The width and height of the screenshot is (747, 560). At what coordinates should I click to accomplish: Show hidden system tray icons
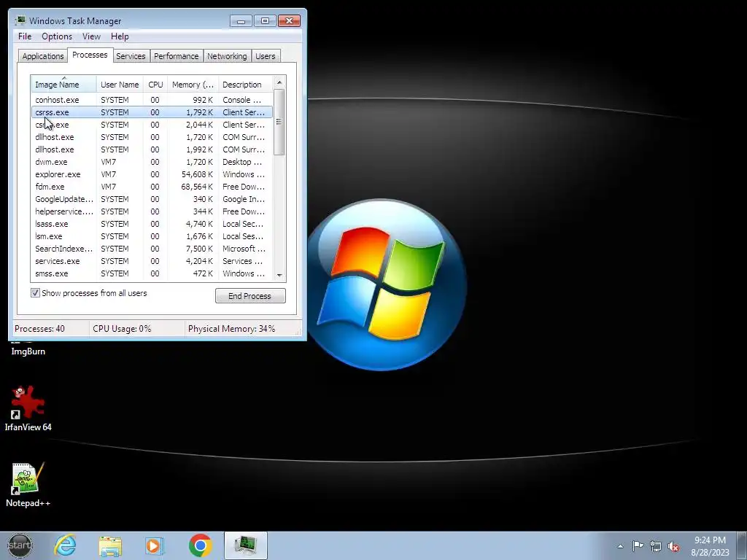620,546
